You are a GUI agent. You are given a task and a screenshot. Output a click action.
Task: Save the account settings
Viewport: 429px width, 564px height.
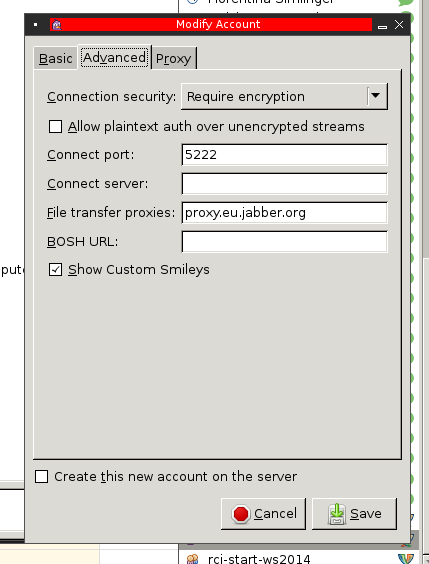coord(354,514)
